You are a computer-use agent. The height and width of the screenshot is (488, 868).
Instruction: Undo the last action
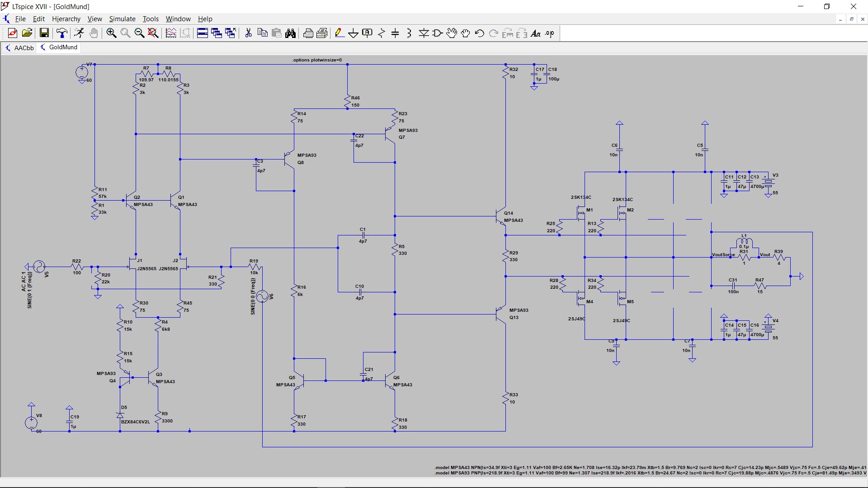tap(480, 33)
